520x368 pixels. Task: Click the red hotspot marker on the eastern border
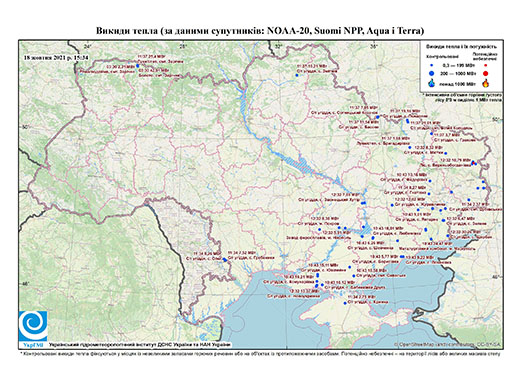tap(473, 162)
